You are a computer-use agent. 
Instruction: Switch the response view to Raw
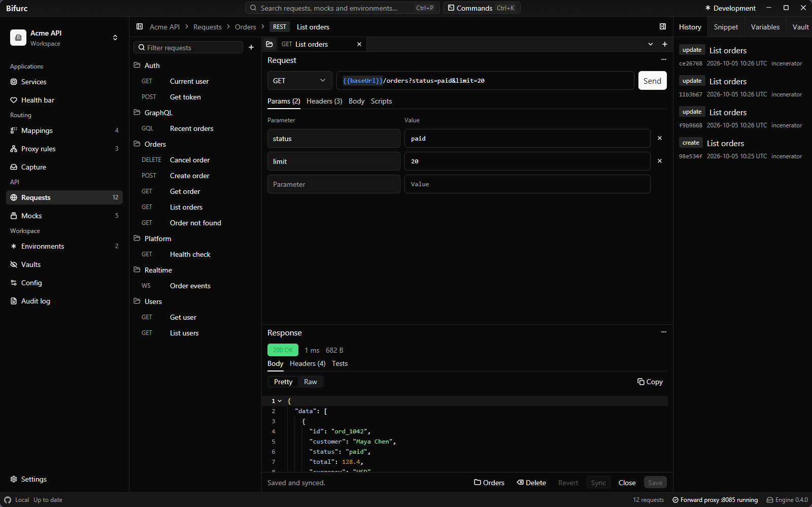311,382
